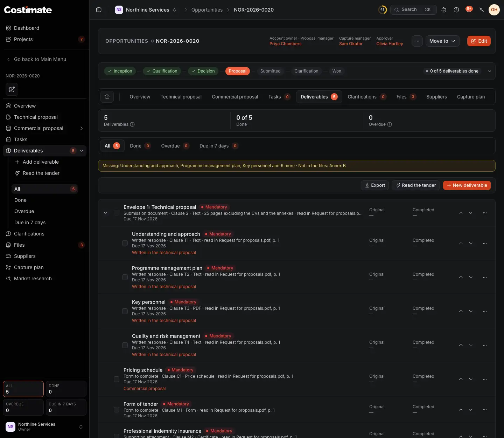Open the Move to dropdown
The height and width of the screenshot is (438, 504).
[x=442, y=41]
